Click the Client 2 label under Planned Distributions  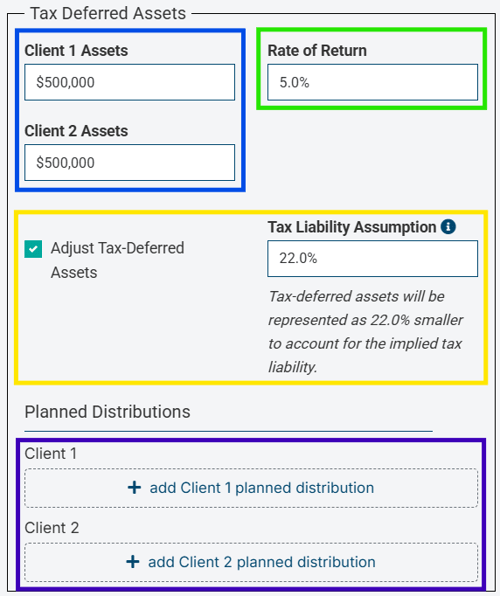click(52, 528)
